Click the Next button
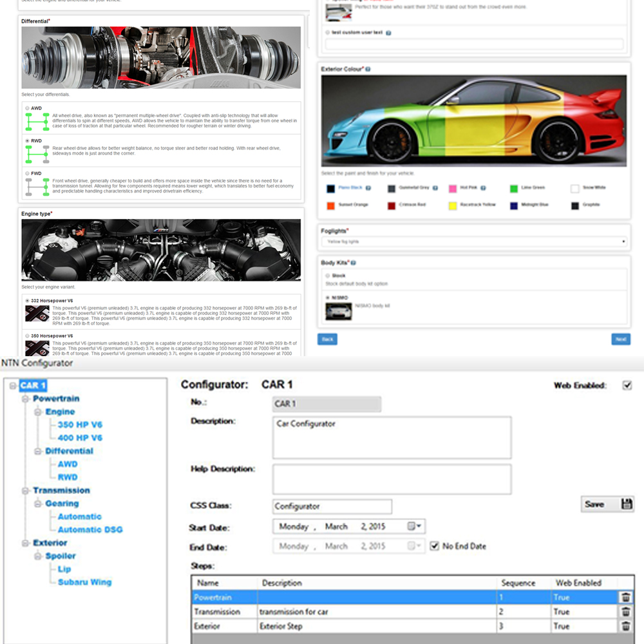 tap(620, 339)
